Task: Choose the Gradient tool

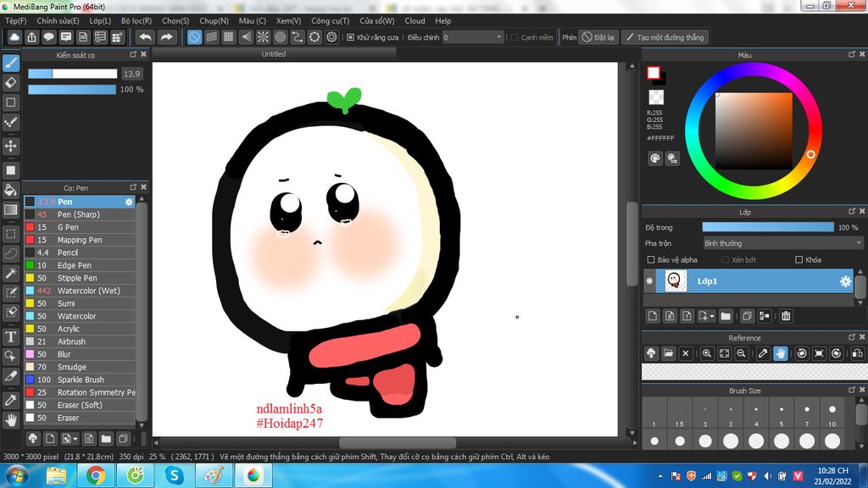Action: (x=10, y=210)
